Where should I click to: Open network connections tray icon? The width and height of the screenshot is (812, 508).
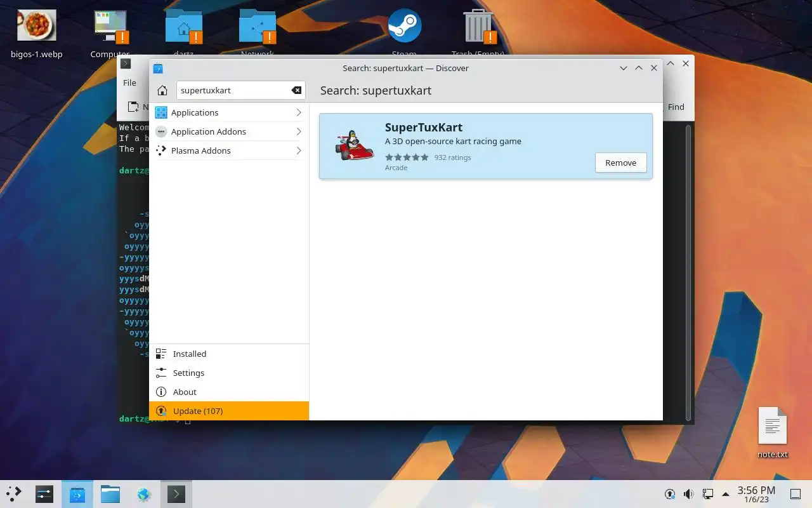[x=707, y=494]
